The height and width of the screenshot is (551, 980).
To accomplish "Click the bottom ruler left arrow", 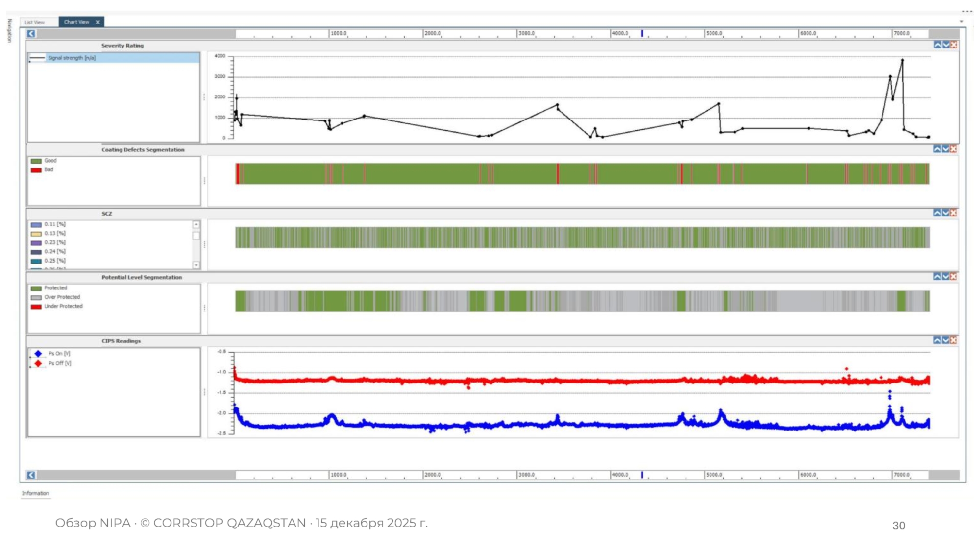I will pos(31,475).
